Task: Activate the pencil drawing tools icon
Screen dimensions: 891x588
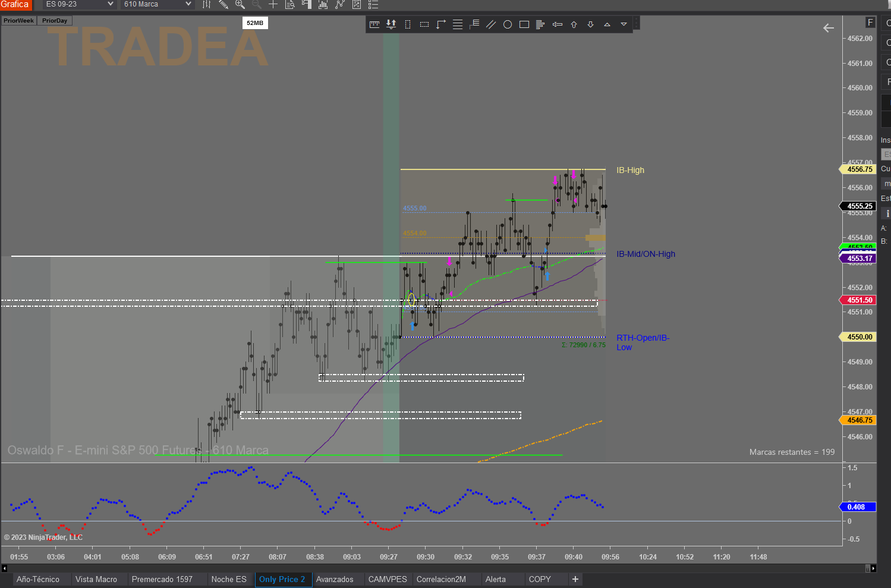Action: (223, 4)
